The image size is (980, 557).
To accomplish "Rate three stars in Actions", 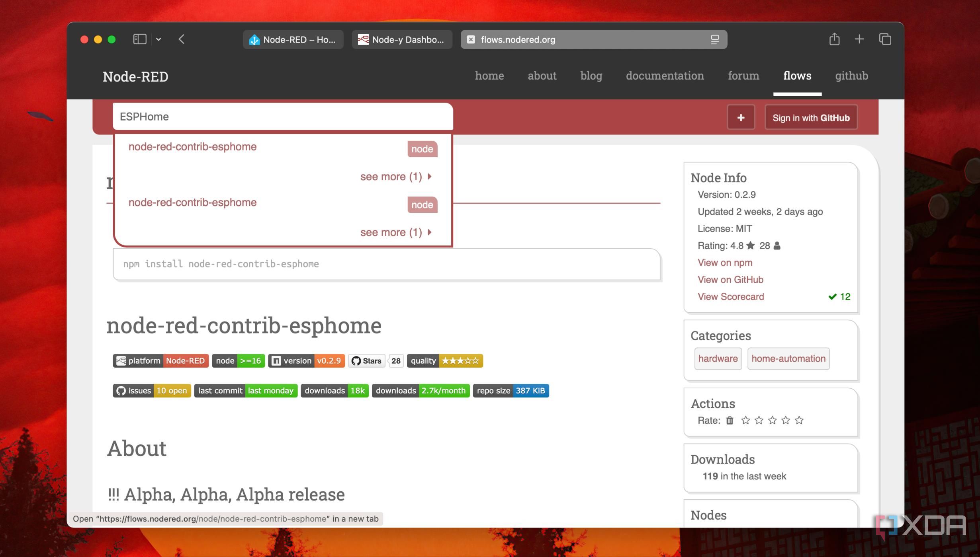I will pos(772,420).
